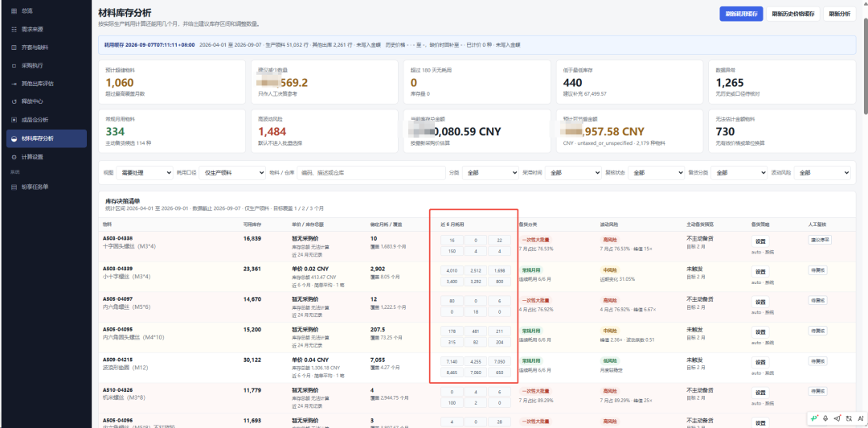This screenshot has height=428, width=868.
Task: Click the 材料库存分析 half-circle icon
Action: (14, 138)
